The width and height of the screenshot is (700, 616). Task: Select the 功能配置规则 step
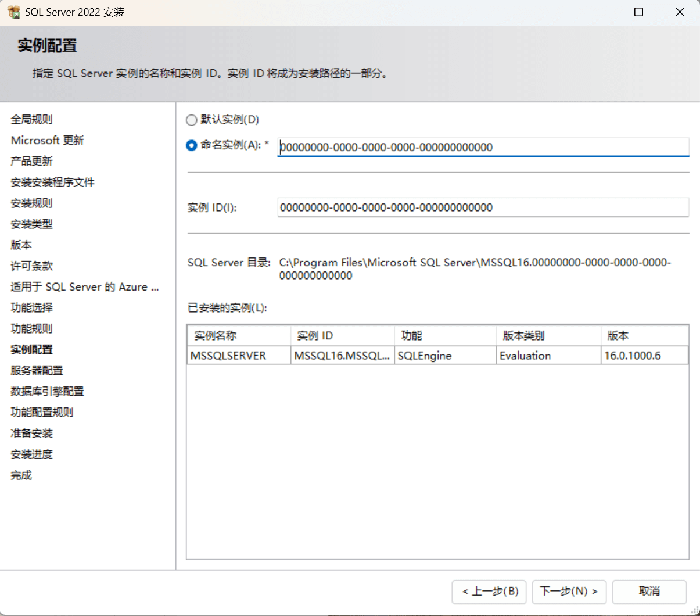tap(42, 412)
